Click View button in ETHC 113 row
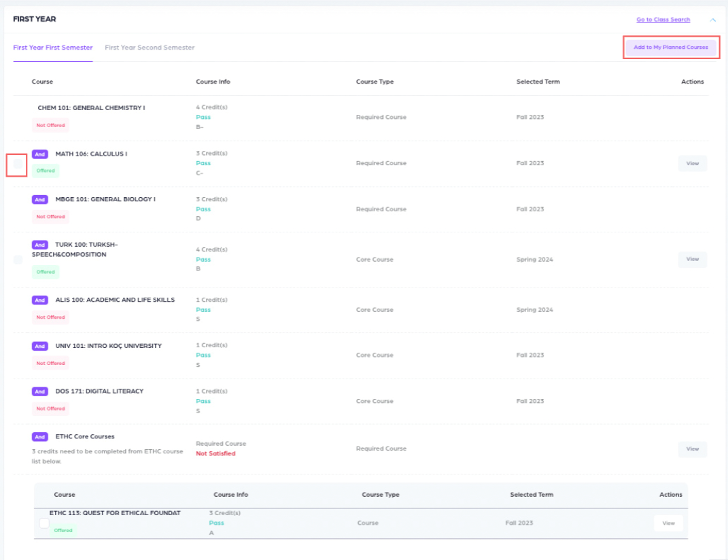Viewport: 728px width, 560px height. [x=668, y=523]
